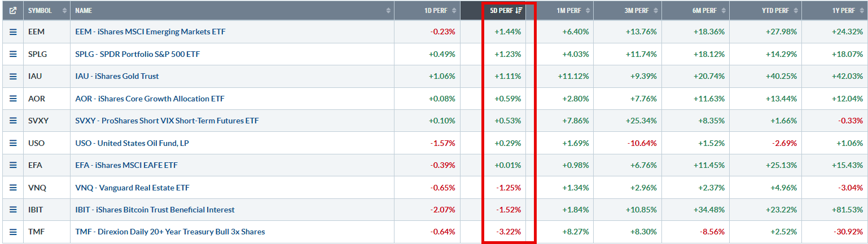868x244 pixels.
Task: Open the EEM iShares MSCI Emerging Markets link
Action: point(150,32)
